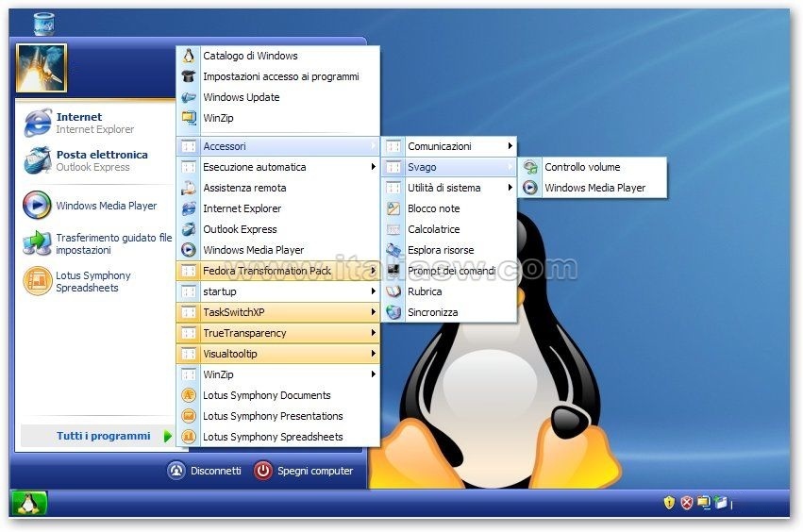Screen dimensions: 803x532
Task: Click the Disconnetti button
Action: [x=205, y=471]
